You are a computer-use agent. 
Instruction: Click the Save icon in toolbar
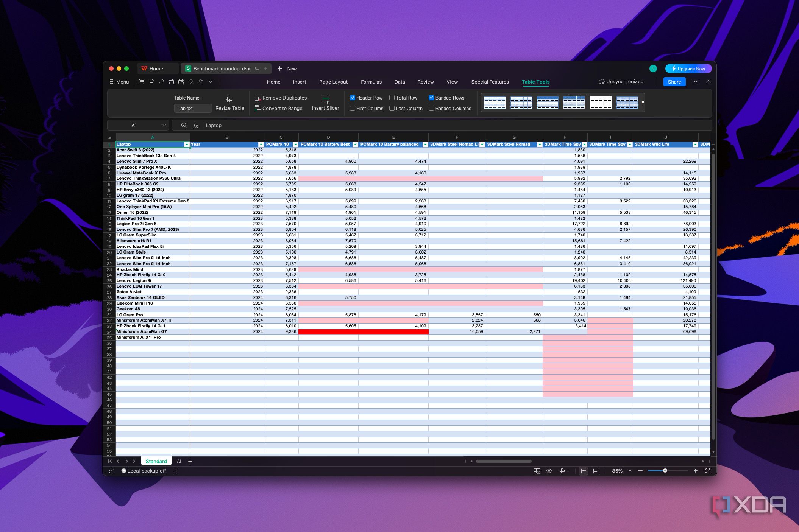(151, 82)
